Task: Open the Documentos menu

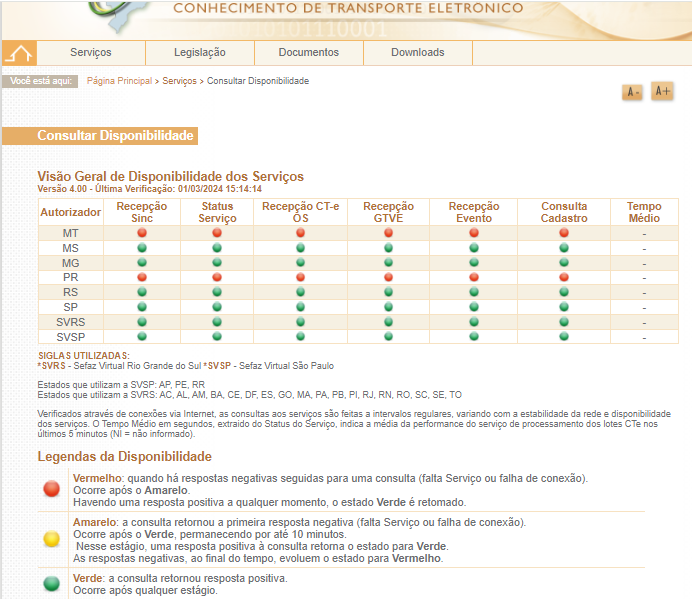Action: click(x=309, y=53)
